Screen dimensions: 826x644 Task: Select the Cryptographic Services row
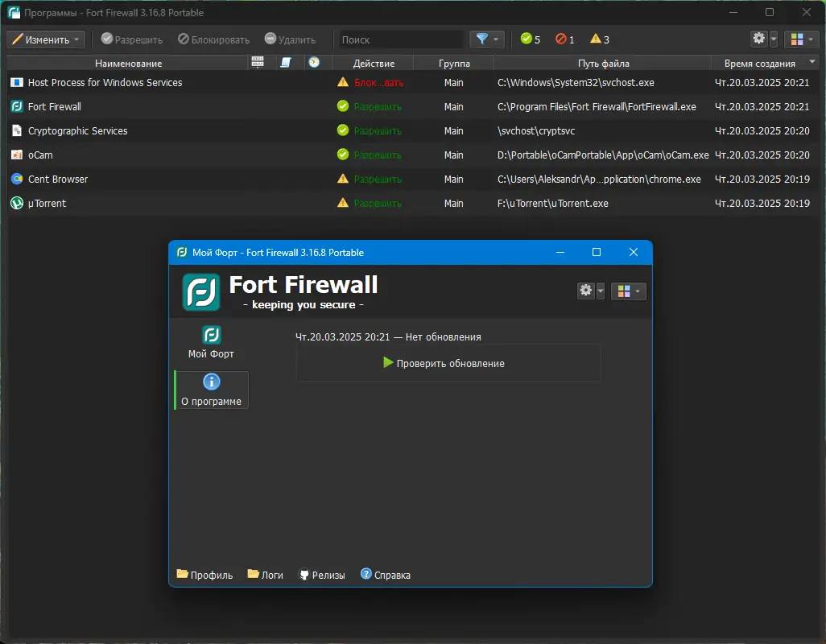tap(413, 131)
